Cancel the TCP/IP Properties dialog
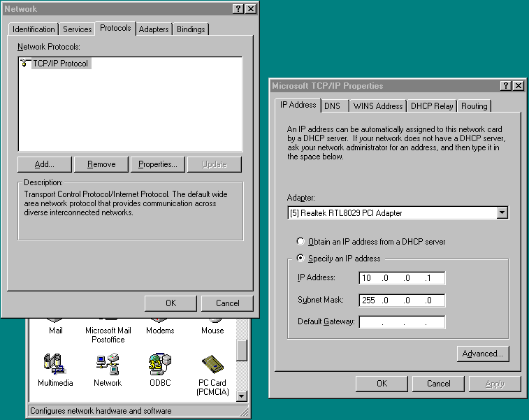 [438, 384]
